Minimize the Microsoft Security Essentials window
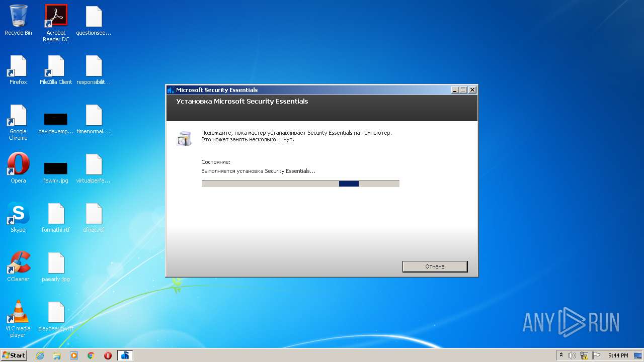 pyautogui.click(x=455, y=90)
